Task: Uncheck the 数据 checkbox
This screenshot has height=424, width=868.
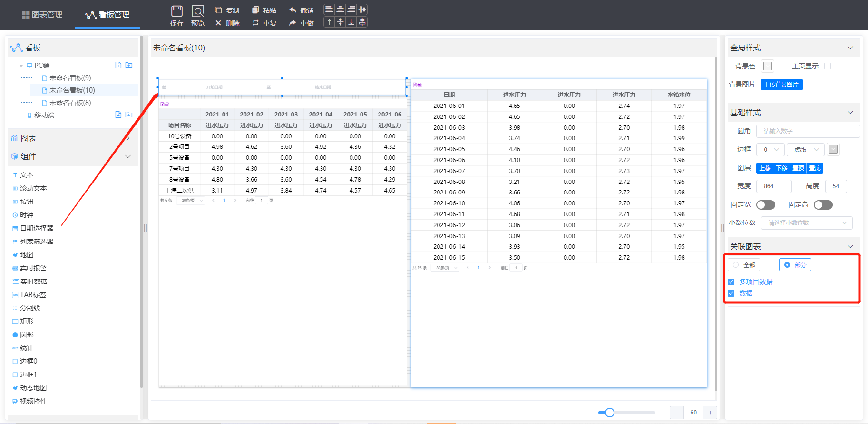Action: tap(731, 293)
